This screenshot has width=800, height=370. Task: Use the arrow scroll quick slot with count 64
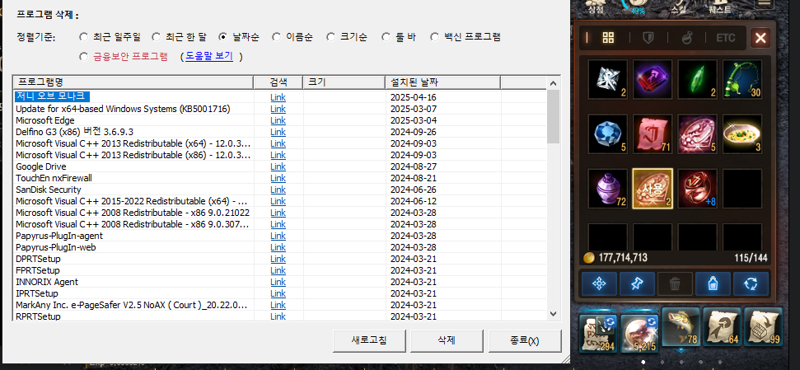click(x=722, y=328)
